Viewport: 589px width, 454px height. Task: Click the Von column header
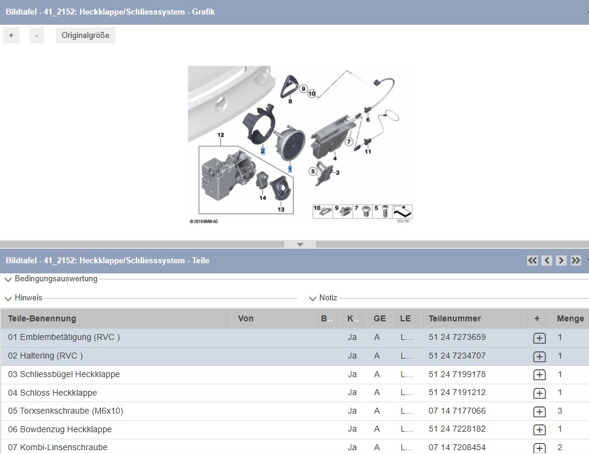point(273,319)
